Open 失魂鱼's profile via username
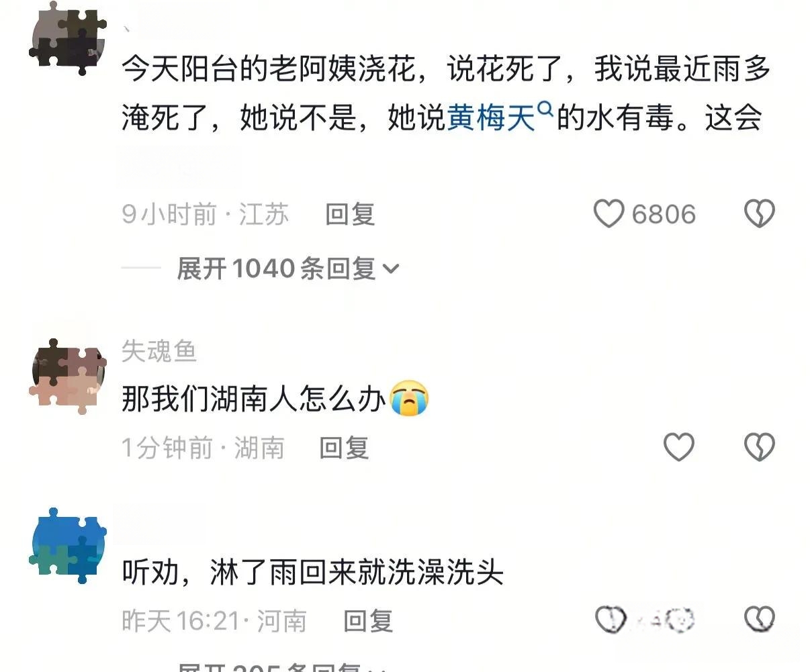This screenshot has width=810, height=672. 159,350
